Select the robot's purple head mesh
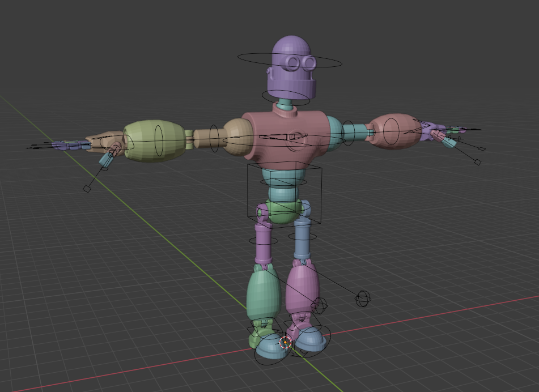 291,69
